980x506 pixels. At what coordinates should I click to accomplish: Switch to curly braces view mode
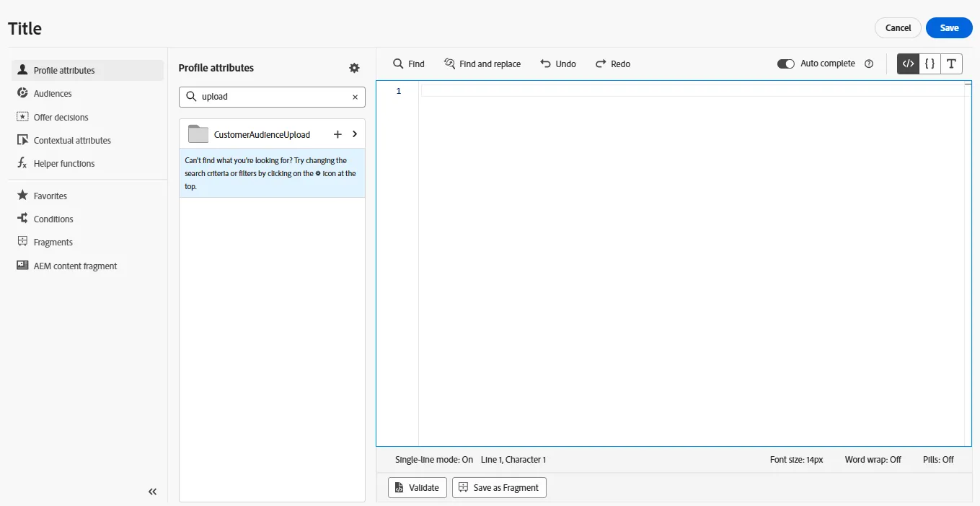click(x=930, y=64)
